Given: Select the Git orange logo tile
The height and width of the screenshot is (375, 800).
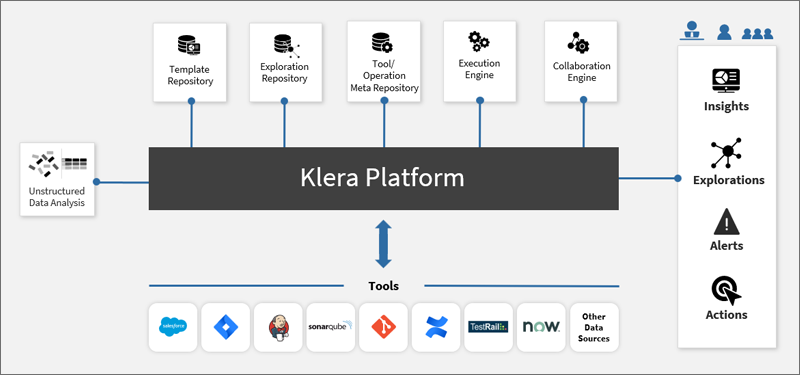Looking at the screenshot, I should [x=383, y=327].
